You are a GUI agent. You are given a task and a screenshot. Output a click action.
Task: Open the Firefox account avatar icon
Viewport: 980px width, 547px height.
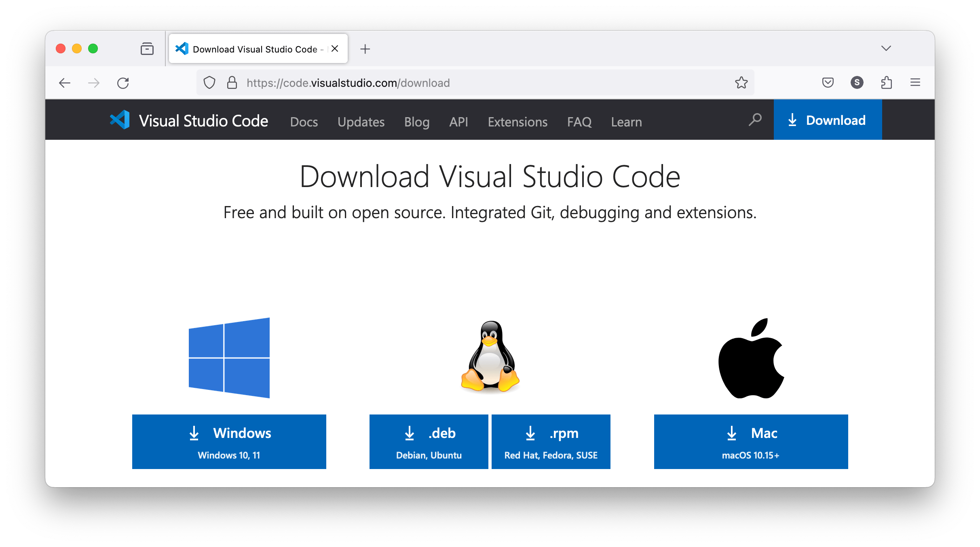pyautogui.click(x=857, y=83)
